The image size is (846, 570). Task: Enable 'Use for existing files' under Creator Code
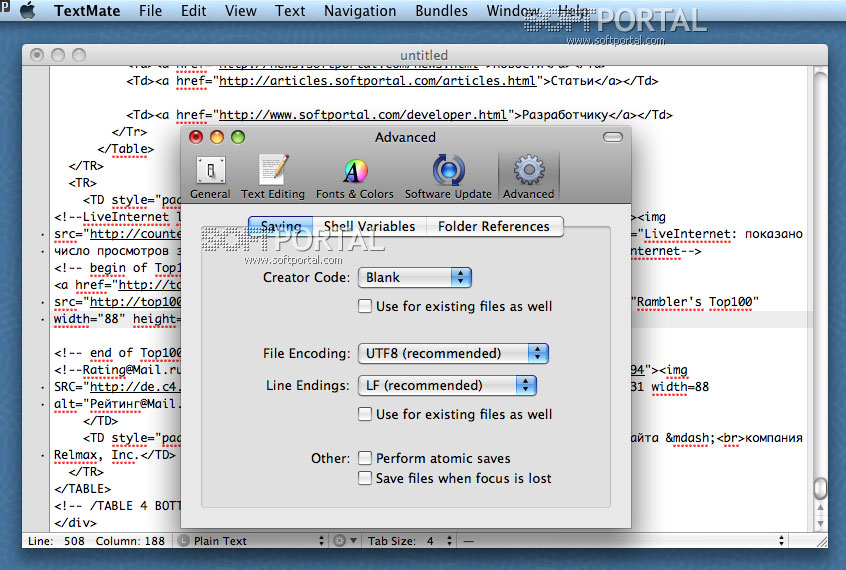point(365,307)
